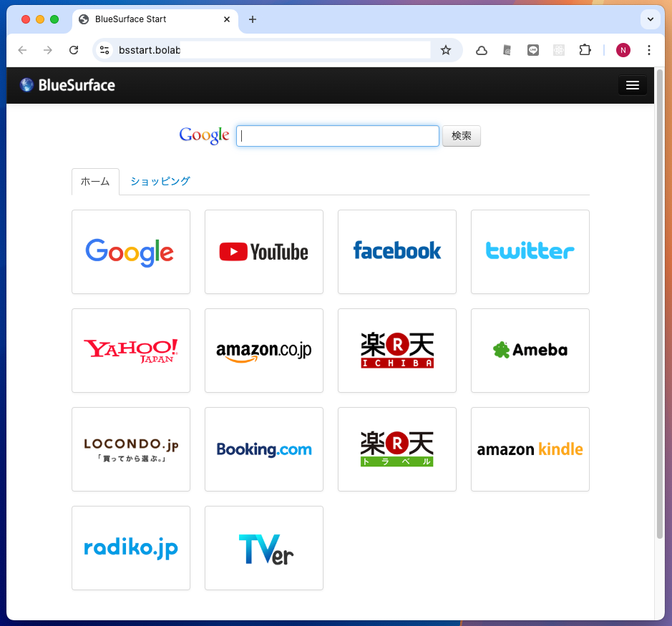672x626 pixels.
Task: Click the React atom extension icon
Action: click(558, 50)
